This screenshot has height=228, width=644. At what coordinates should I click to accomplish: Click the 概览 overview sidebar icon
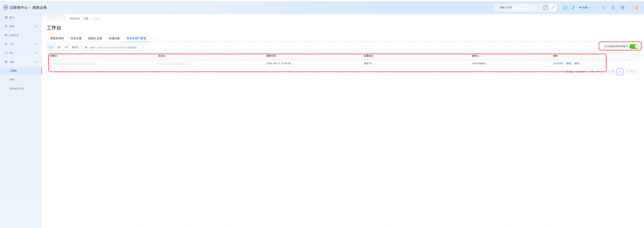point(6,17)
